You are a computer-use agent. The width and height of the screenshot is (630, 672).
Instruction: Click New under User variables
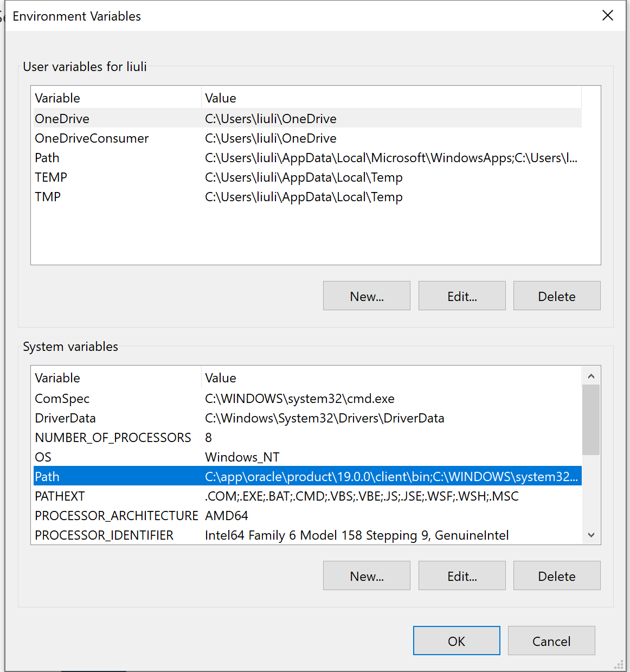pos(367,296)
